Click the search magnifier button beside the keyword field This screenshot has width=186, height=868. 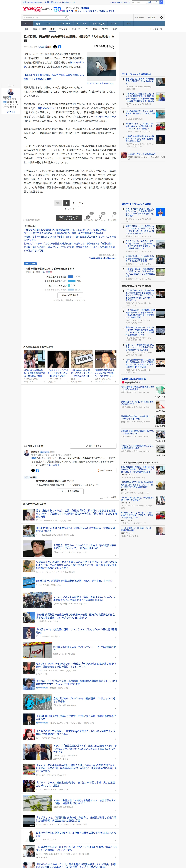coord(66,18)
